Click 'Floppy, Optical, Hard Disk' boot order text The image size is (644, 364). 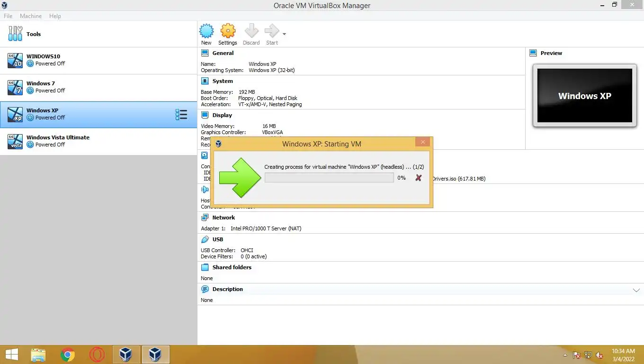click(x=268, y=98)
